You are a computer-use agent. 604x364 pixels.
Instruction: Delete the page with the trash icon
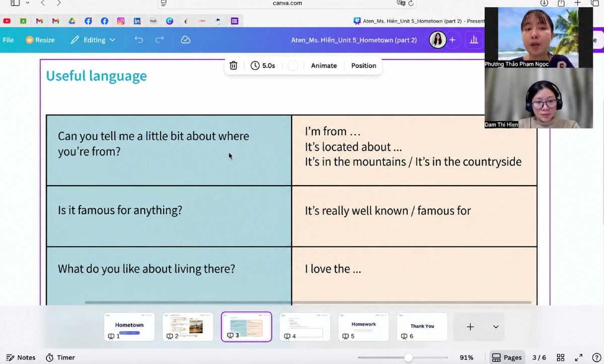click(234, 65)
